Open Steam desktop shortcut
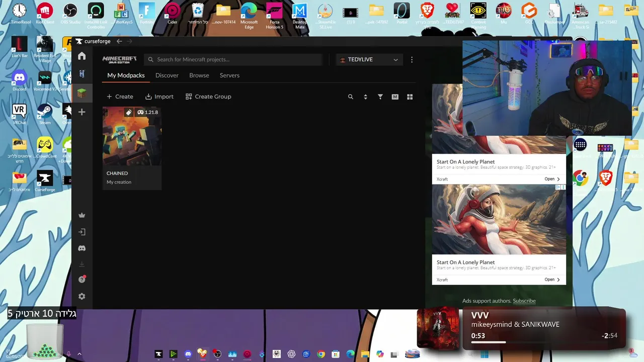Viewport: 644px width, 362px height. 45,115
